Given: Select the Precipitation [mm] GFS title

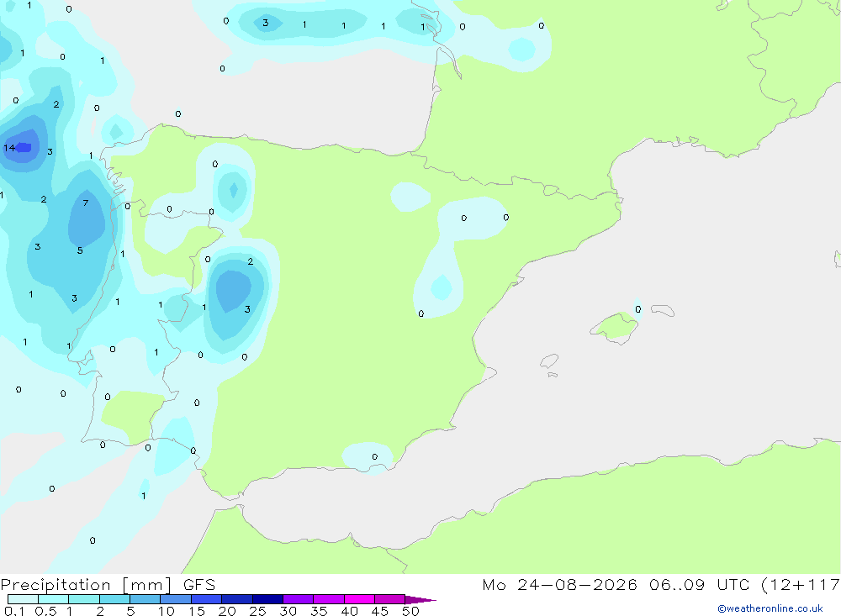Looking at the screenshot, I should click(108, 585).
